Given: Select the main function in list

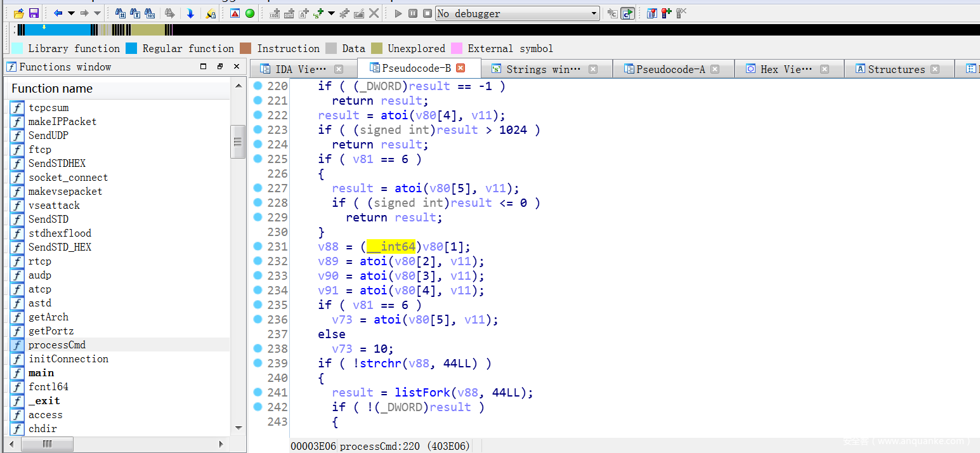Looking at the screenshot, I should [41, 373].
